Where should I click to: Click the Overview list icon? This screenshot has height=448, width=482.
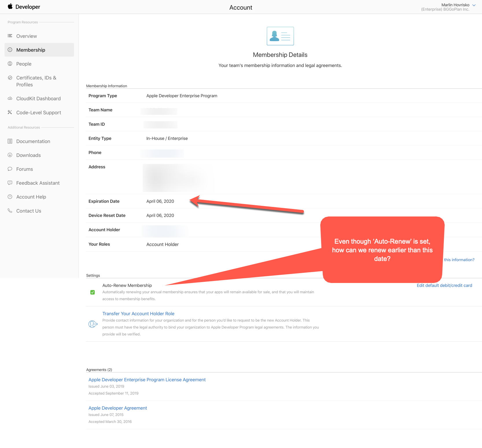tap(10, 36)
